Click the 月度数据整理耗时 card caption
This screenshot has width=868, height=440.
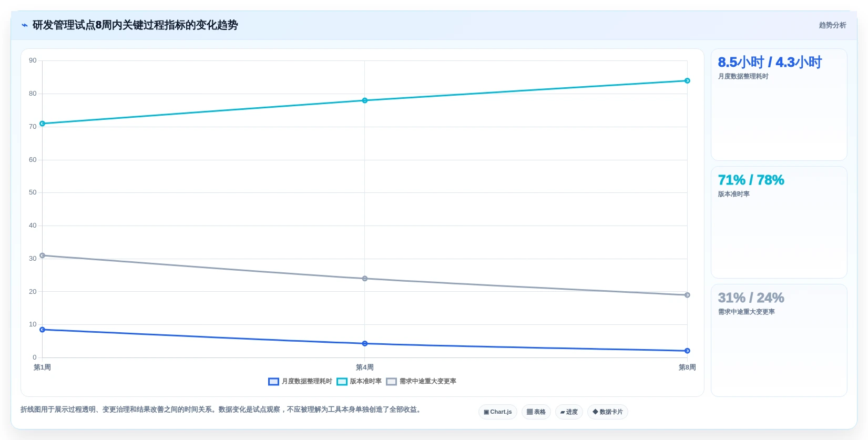pos(743,76)
